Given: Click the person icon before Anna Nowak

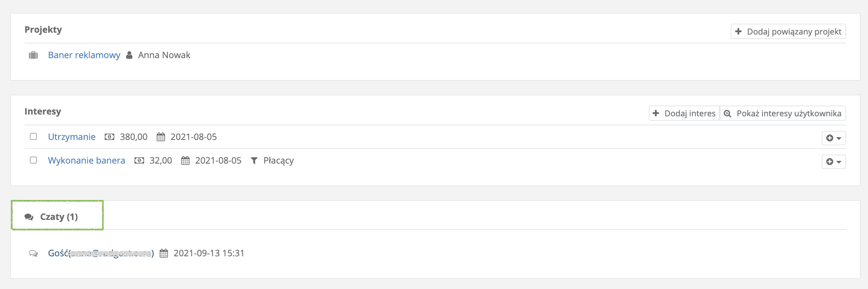Looking at the screenshot, I should point(130,55).
